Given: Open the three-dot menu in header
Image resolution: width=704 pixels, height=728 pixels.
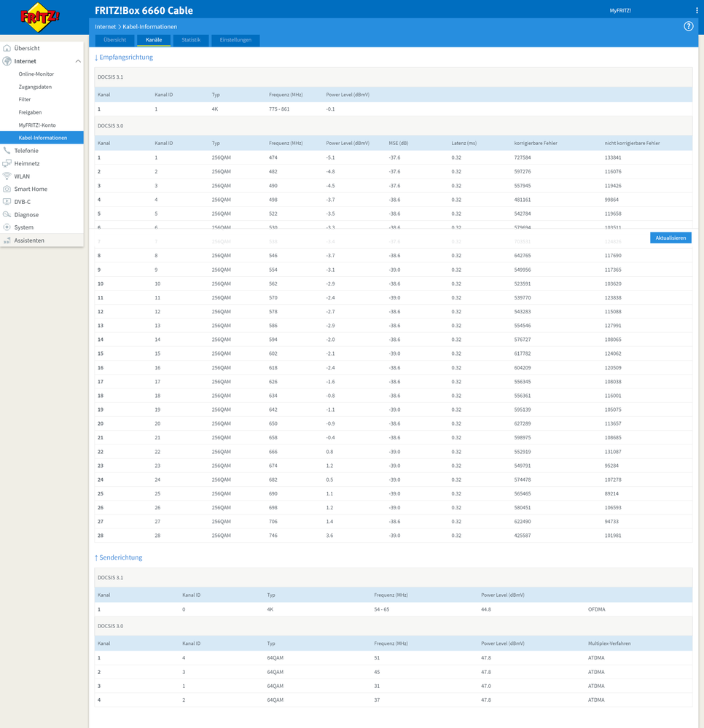Looking at the screenshot, I should (697, 11).
